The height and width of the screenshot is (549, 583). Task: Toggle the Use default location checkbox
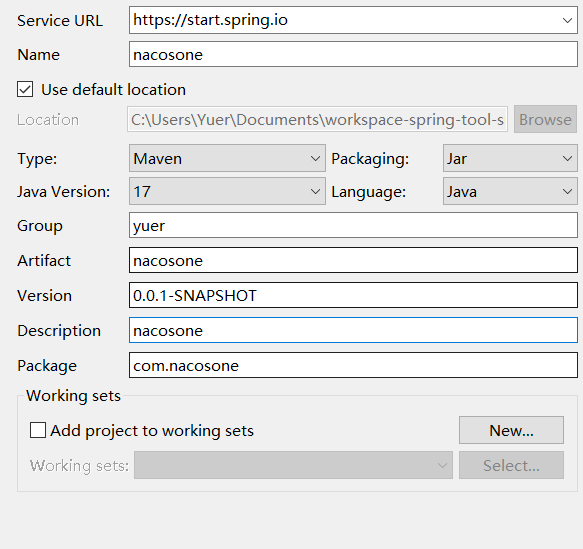coord(25,89)
